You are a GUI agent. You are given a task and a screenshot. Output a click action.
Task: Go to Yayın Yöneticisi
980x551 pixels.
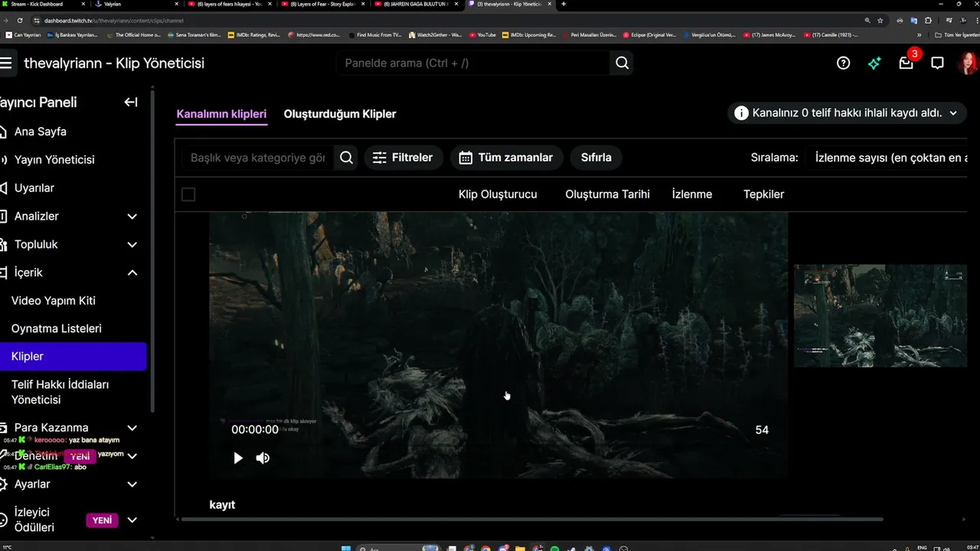pos(54,160)
